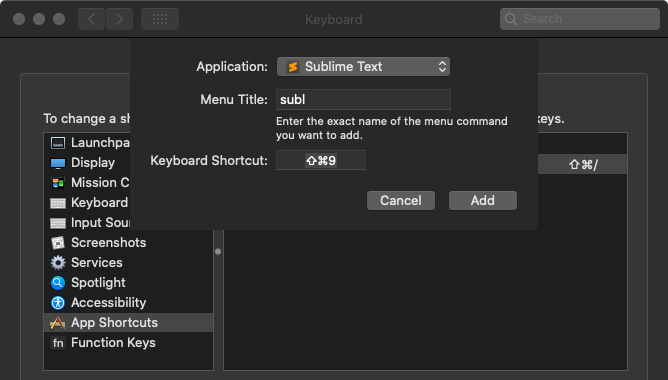This screenshot has width=668, height=380.
Task: Select Screenshots label in the list
Action: click(x=109, y=243)
